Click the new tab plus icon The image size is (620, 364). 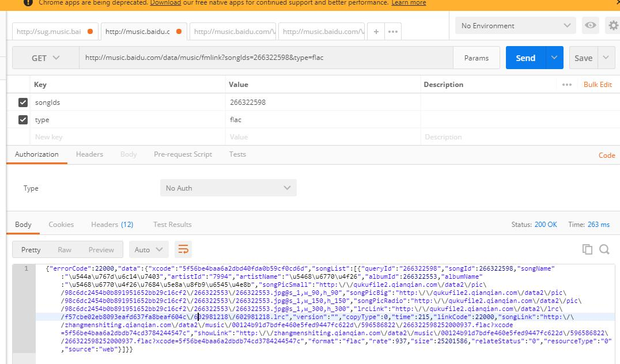[x=376, y=32]
